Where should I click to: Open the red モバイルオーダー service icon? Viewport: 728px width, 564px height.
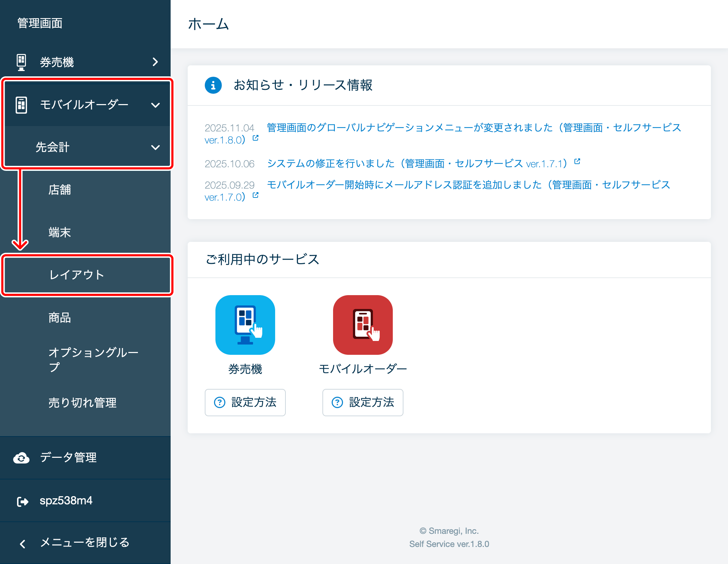pos(363,324)
